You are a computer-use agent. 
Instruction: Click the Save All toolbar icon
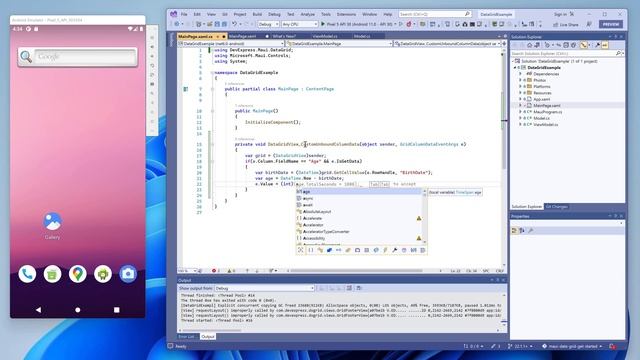point(224,24)
